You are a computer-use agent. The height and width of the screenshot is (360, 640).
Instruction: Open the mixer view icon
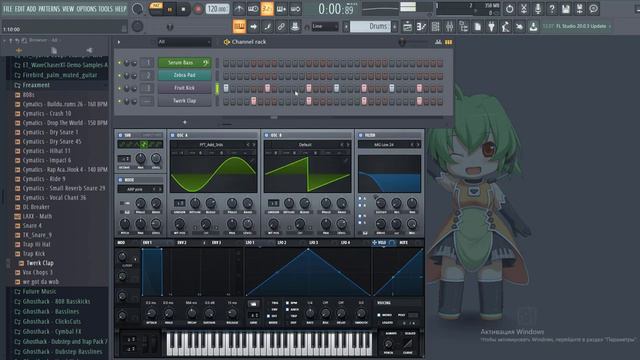pos(449,27)
